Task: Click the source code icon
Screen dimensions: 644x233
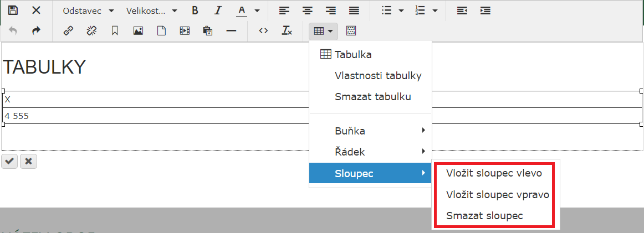Action: tap(263, 31)
